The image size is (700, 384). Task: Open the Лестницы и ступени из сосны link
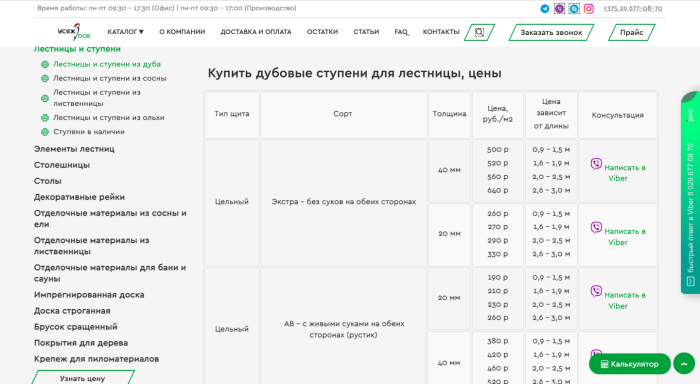tap(110, 79)
